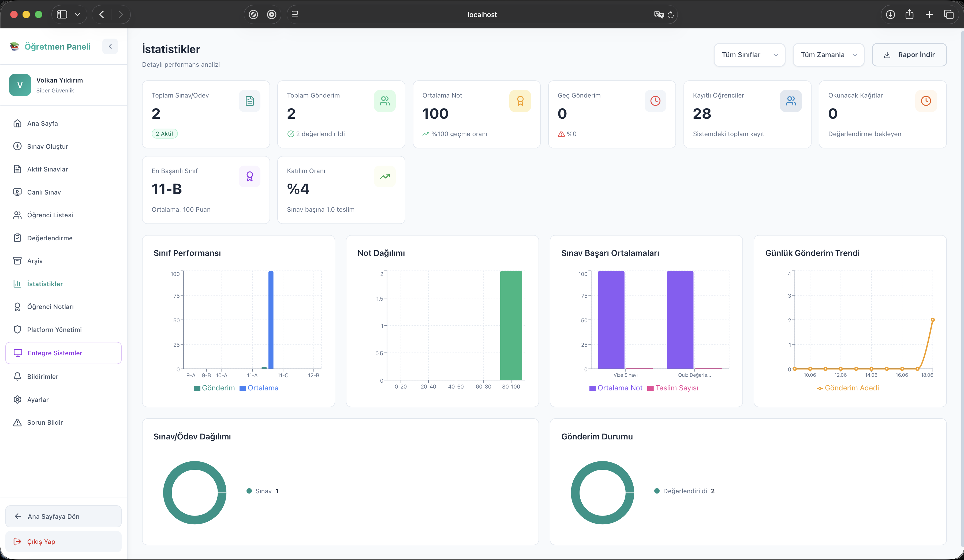Click the Geç Gönderim clock icon
This screenshot has height=560, width=964.
655,101
